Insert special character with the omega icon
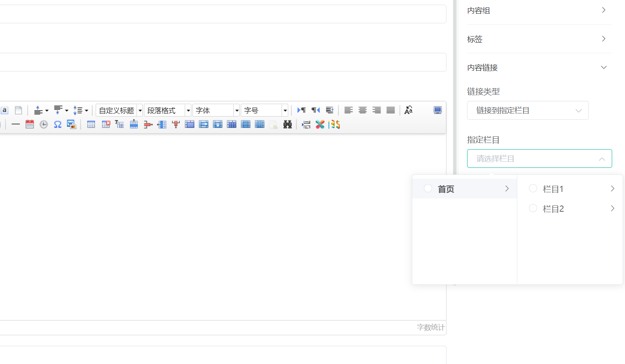This screenshot has width=625, height=364. [x=58, y=124]
